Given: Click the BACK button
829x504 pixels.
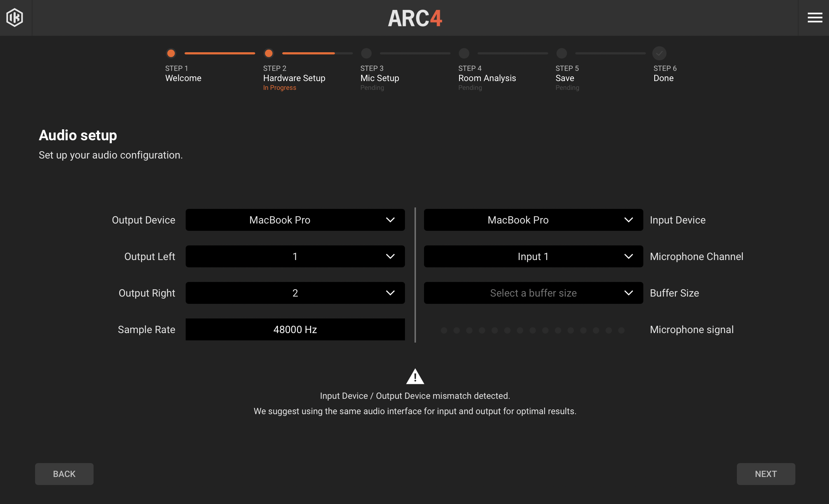Looking at the screenshot, I should (x=64, y=474).
